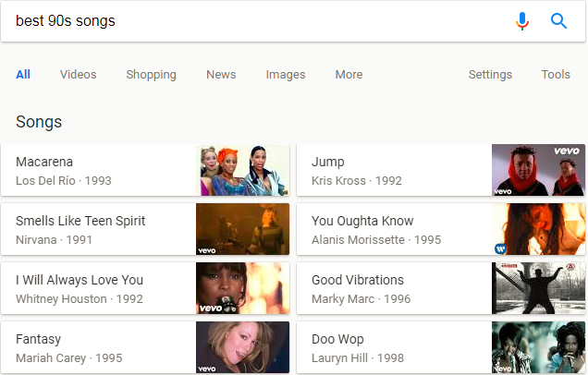Switch to the Images tab

click(x=286, y=75)
